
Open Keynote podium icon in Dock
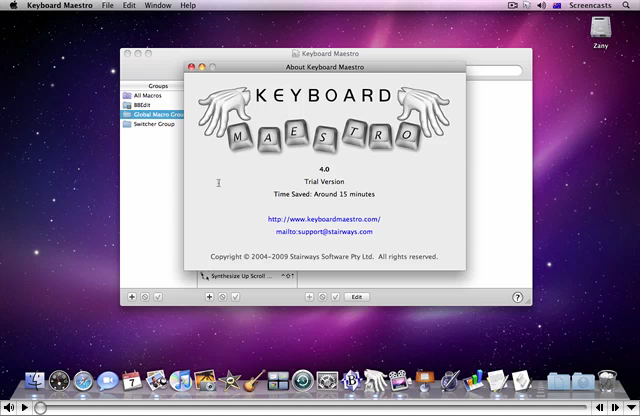click(x=424, y=380)
